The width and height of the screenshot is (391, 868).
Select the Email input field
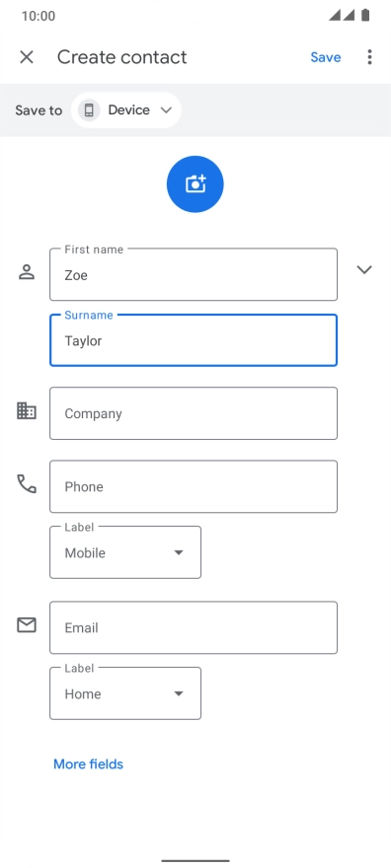coord(194,627)
